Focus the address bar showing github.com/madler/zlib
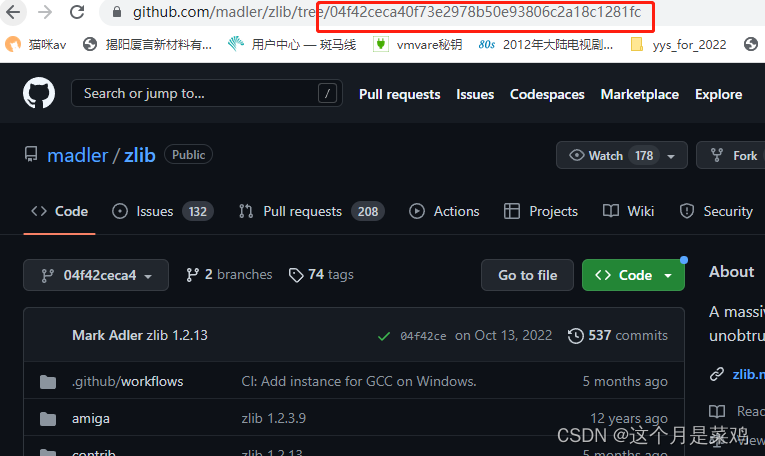This screenshot has height=456, width=765. coord(387,12)
